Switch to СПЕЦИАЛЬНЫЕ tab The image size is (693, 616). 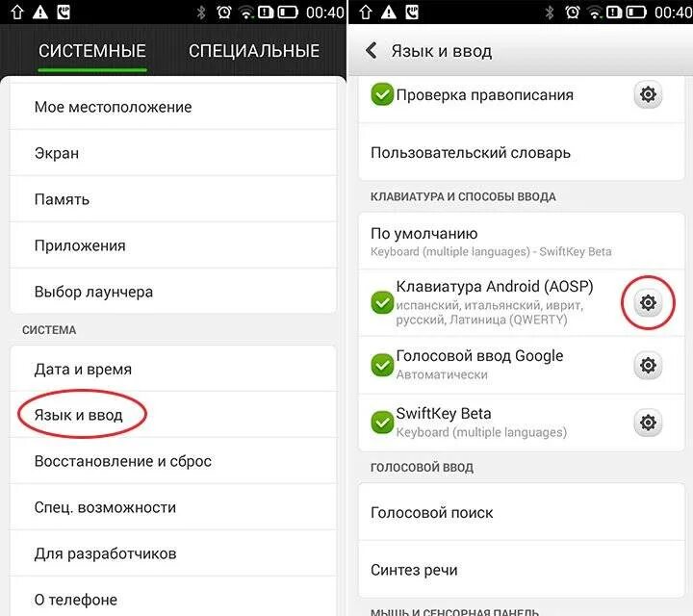254,51
